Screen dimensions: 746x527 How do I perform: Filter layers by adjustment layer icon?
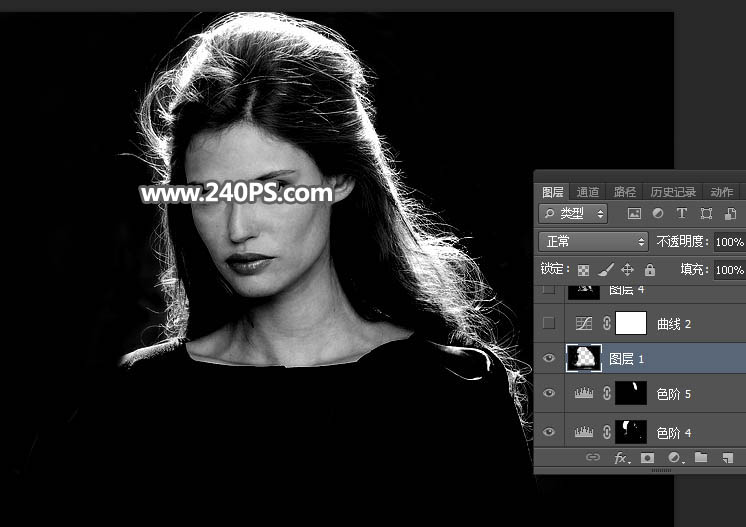pyautogui.click(x=658, y=214)
